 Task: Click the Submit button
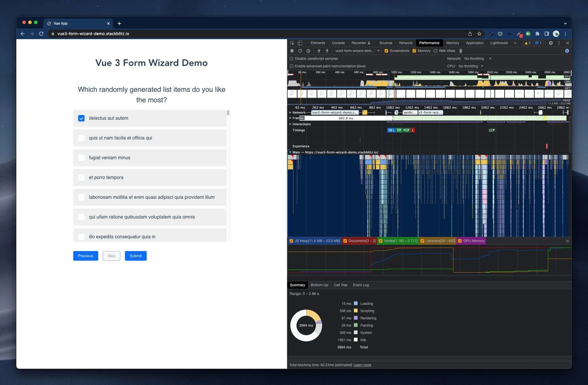136,256
